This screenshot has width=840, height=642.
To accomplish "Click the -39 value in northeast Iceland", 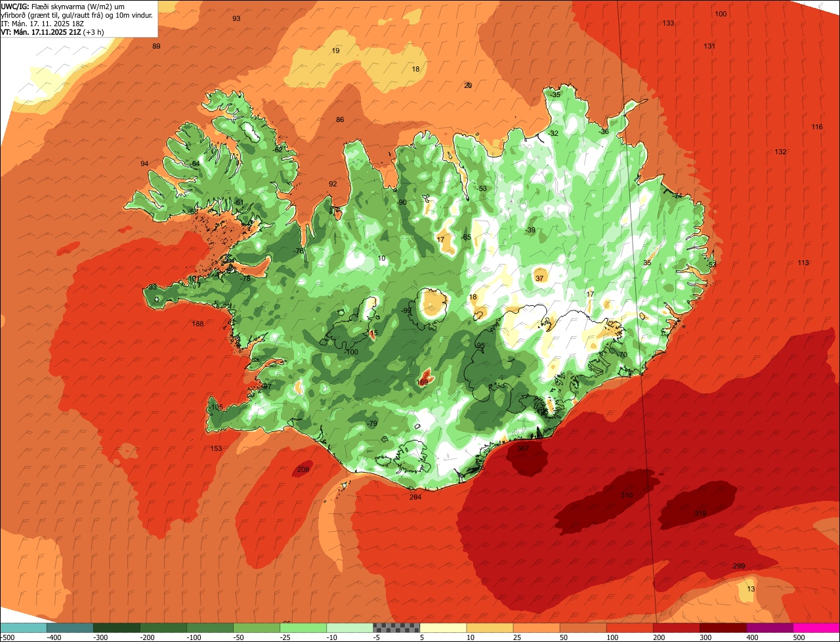I will point(530,230).
